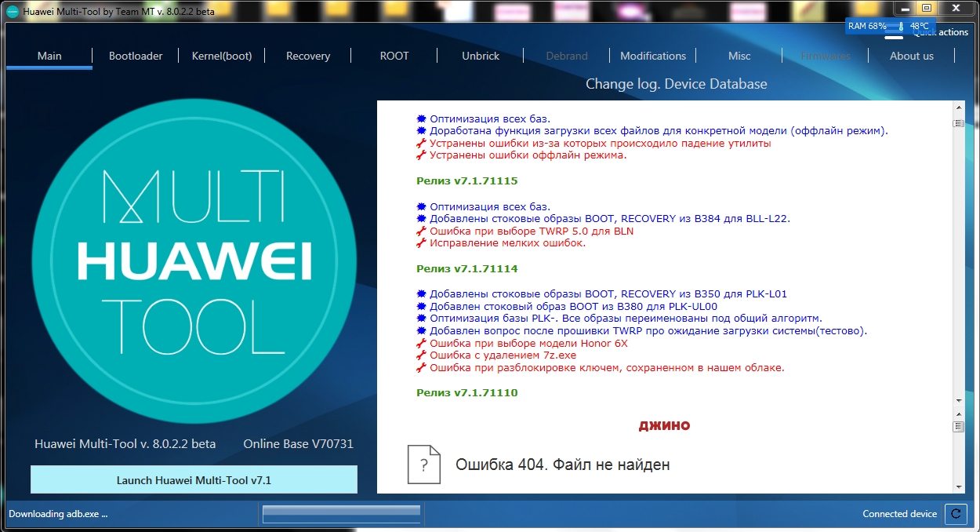Select the 'Релиз v7.1.71115' heading
Viewport: 980px width, 532px height.
point(467,180)
